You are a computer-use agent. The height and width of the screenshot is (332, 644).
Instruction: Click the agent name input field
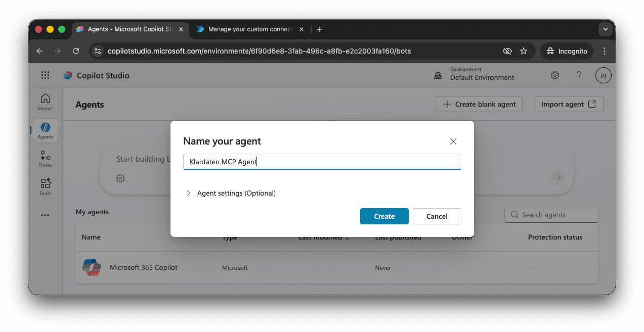click(322, 162)
